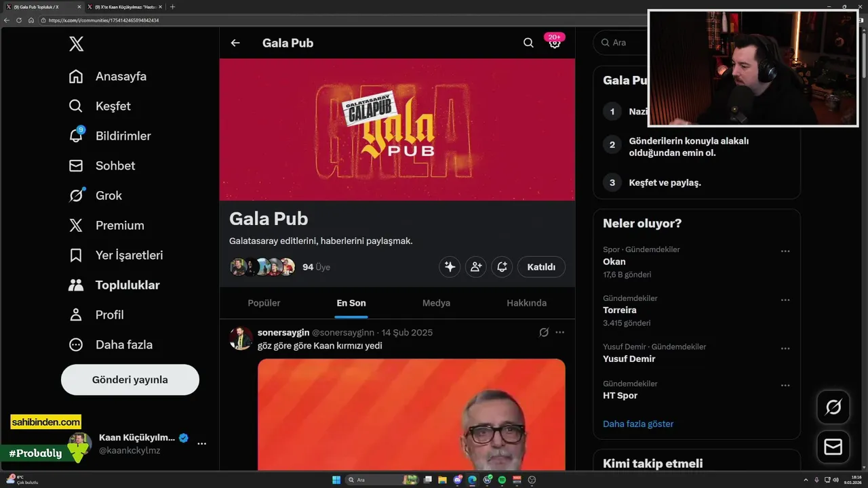Click the Grok sparkle button in community header
The height and width of the screenshot is (488, 868).
450,267
